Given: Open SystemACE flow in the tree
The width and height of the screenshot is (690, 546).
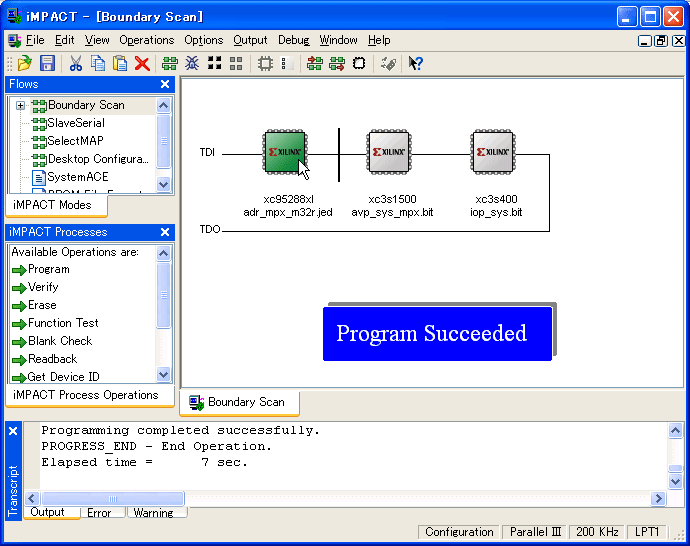Looking at the screenshot, I should pyautogui.click(x=78, y=177).
